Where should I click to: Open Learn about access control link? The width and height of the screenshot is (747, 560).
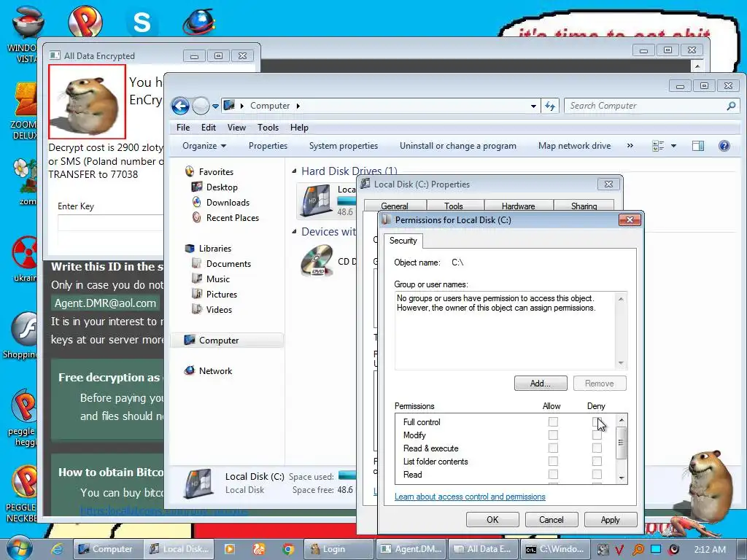470,497
